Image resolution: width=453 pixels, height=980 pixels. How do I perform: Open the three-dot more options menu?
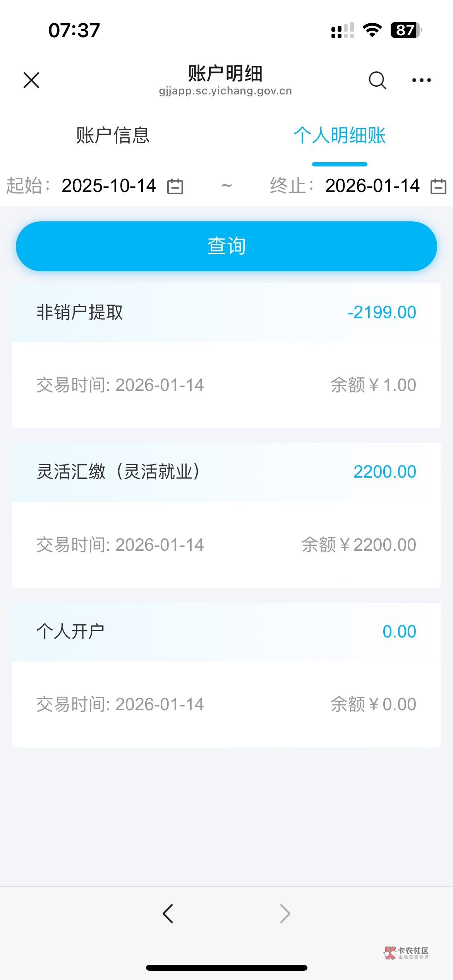(x=421, y=80)
